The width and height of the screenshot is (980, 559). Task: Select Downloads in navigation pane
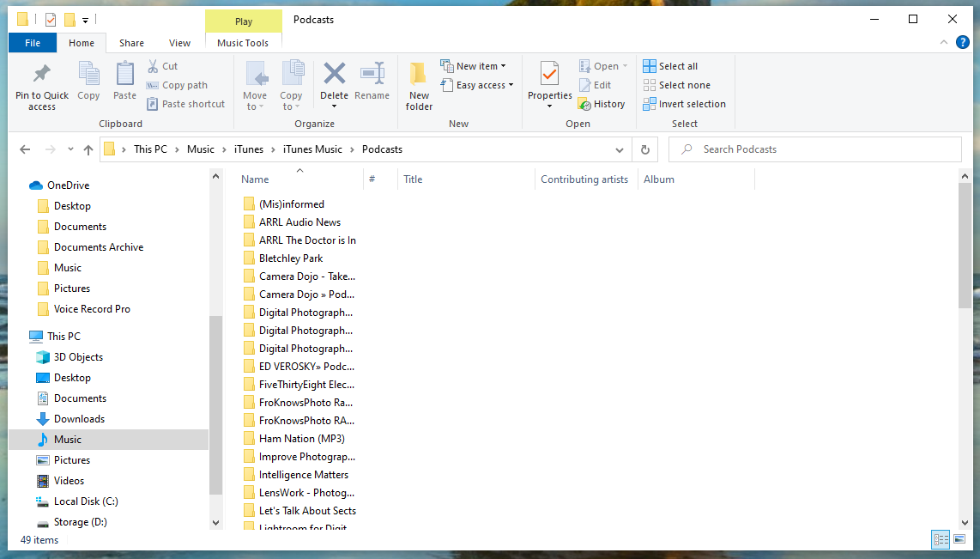click(79, 419)
